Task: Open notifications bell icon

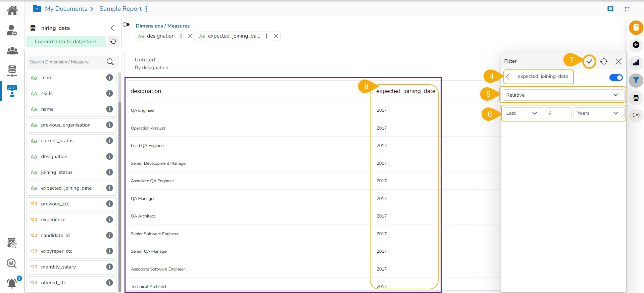Action: [x=12, y=283]
